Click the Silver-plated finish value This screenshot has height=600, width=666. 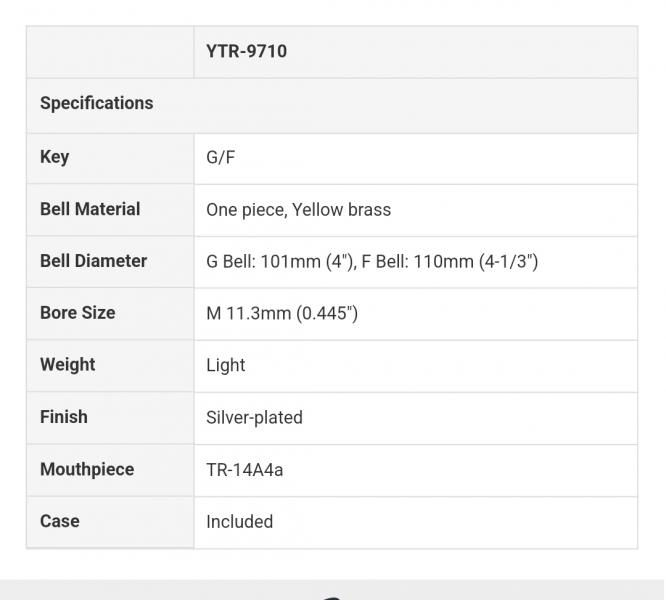tap(254, 418)
